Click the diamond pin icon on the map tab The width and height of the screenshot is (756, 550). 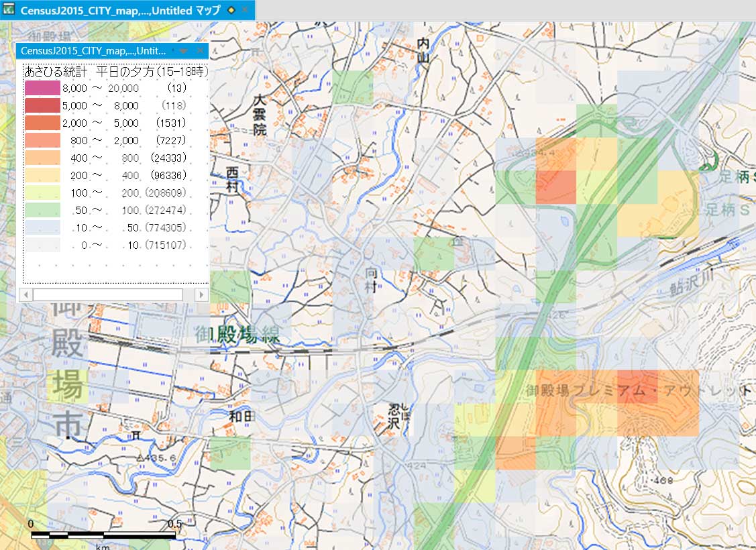coord(231,11)
